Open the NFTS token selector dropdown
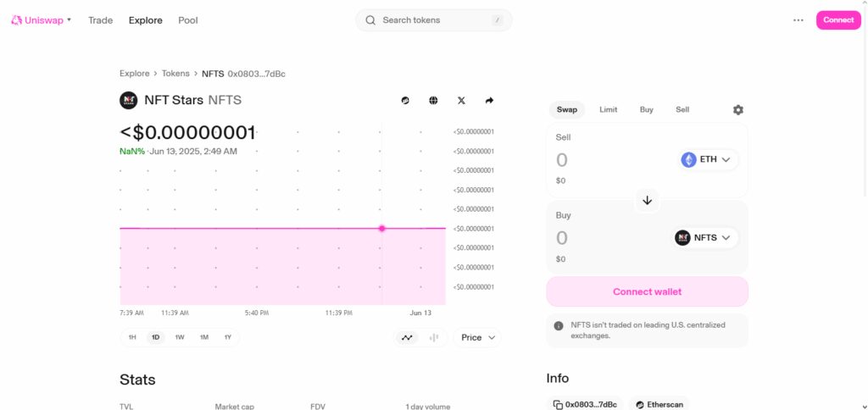The height and width of the screenshot is (410, 868). [x=705, y=238]
